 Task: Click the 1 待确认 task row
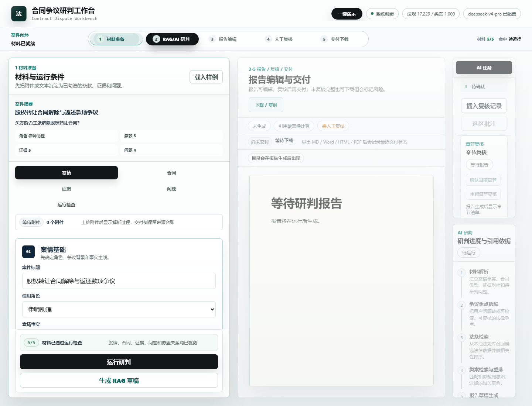pyautogui.click(x=484, y=86)
